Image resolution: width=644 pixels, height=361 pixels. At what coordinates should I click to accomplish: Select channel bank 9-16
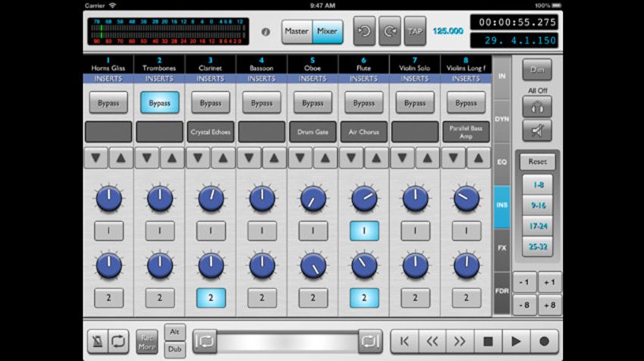(x=538, y=206)
